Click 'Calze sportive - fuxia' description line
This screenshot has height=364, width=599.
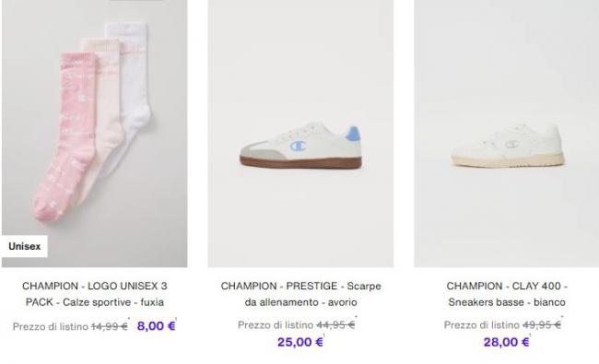[x=113, y=302]
